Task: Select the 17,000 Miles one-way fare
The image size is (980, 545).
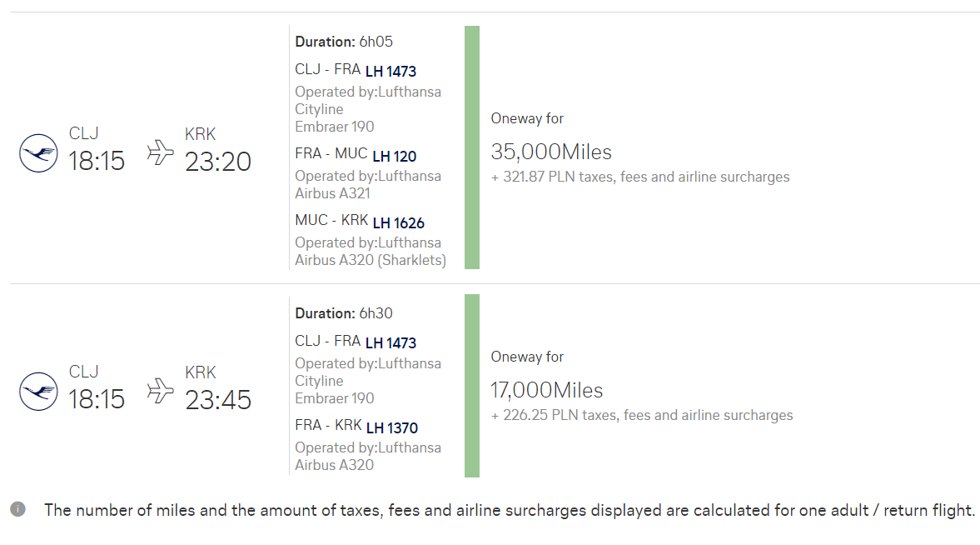Action: point(547,391)
